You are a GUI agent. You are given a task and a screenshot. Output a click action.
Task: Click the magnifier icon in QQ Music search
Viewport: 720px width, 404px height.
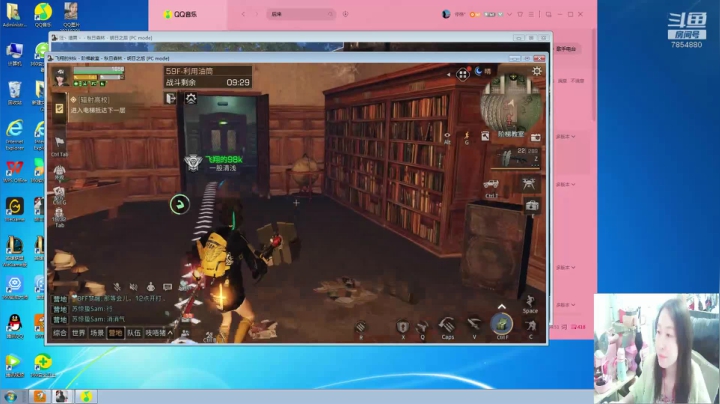tap(330, 14)
